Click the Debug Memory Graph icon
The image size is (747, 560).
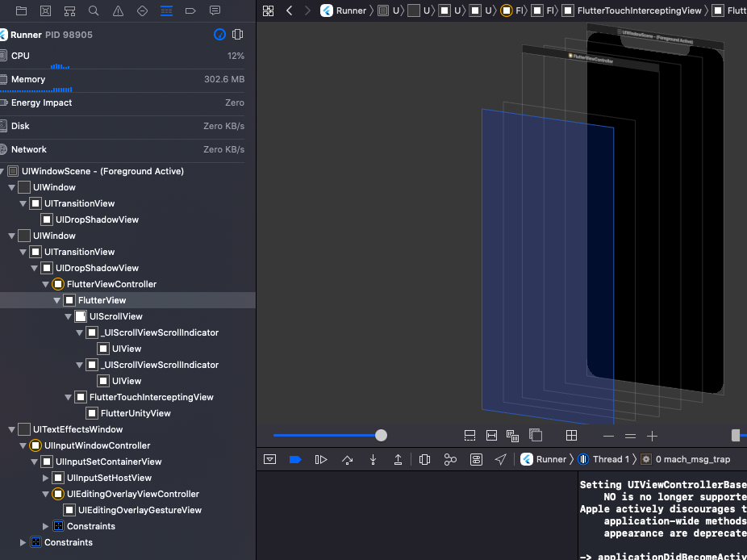click(x=450, y=459)
